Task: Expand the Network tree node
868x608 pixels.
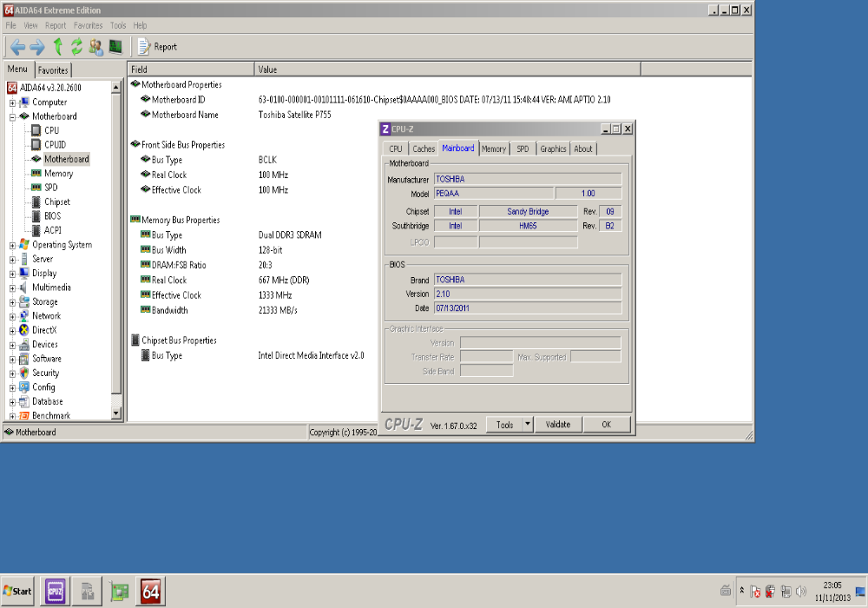Action: click(x=12, y=317)
